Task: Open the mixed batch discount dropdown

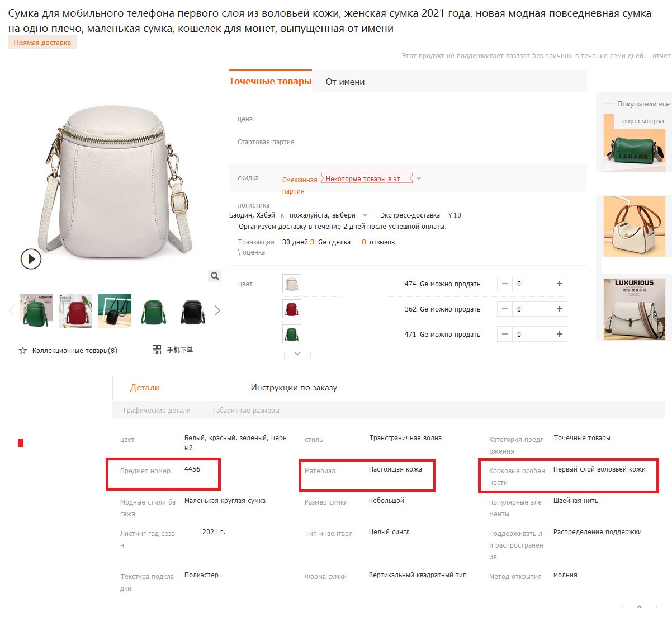Action: click(419, 178)
